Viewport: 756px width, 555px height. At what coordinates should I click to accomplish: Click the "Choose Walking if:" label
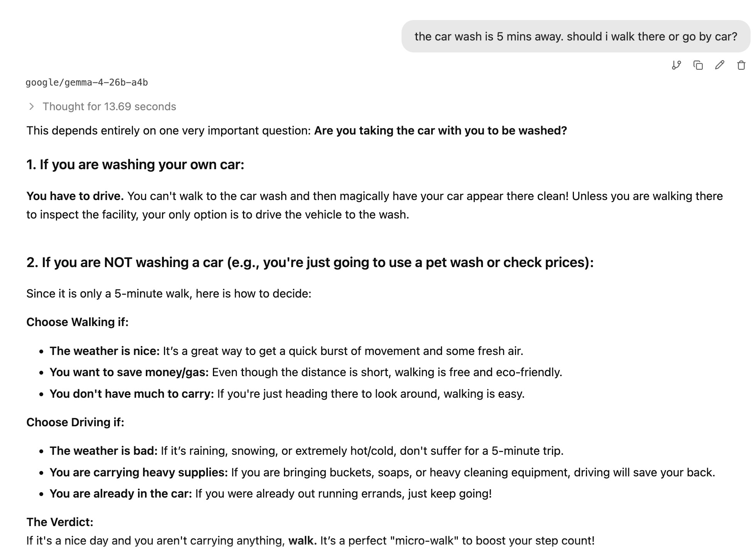(77, 322)
